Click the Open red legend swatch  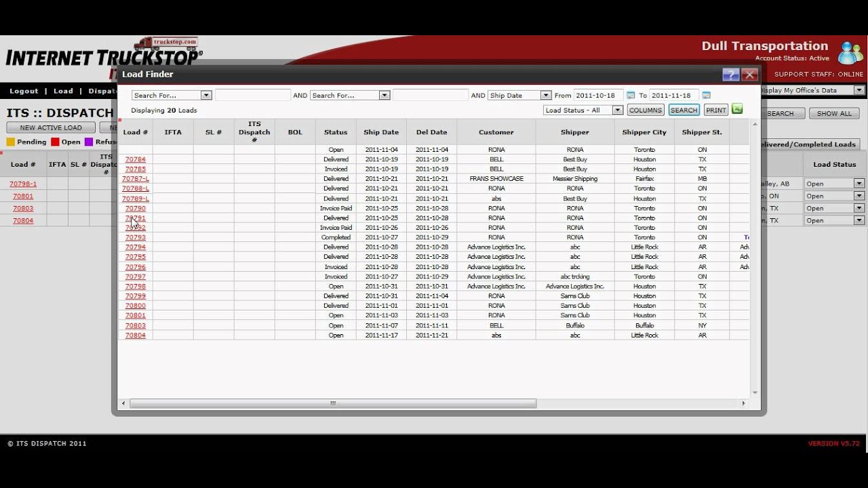pos(55,142)
